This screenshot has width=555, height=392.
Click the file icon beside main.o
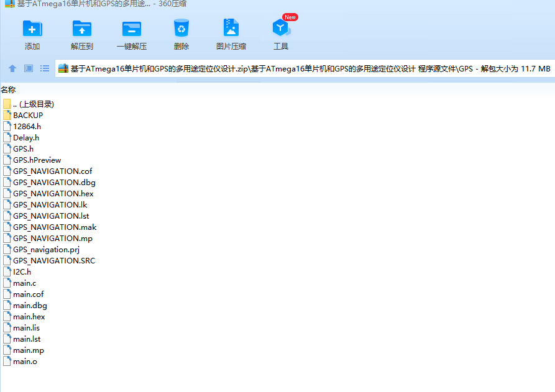click(7, 361)
